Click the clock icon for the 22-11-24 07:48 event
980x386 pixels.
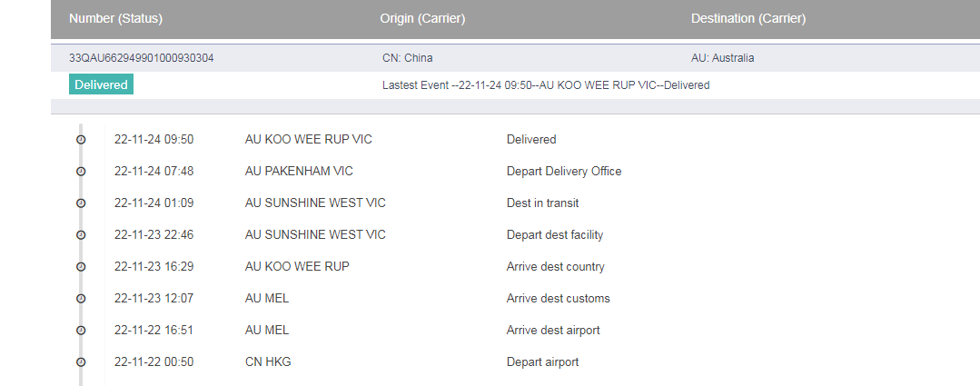(x=81, y=172)
